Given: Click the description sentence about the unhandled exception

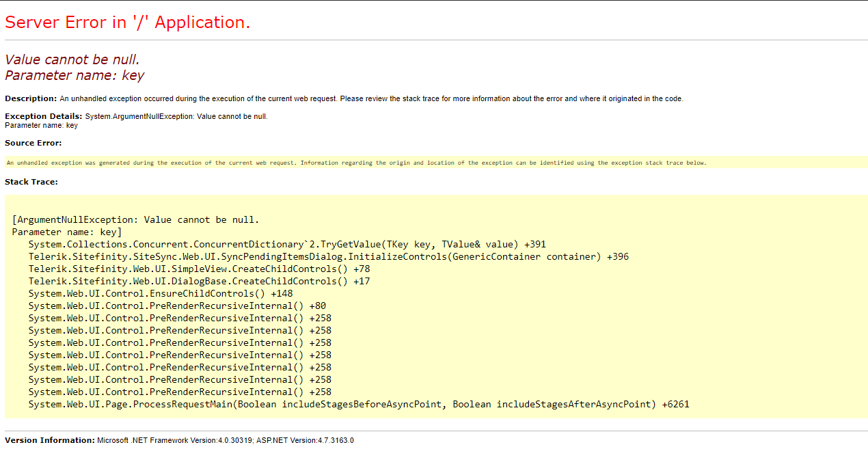Looking at the screenshot, I should click(371, 98).
